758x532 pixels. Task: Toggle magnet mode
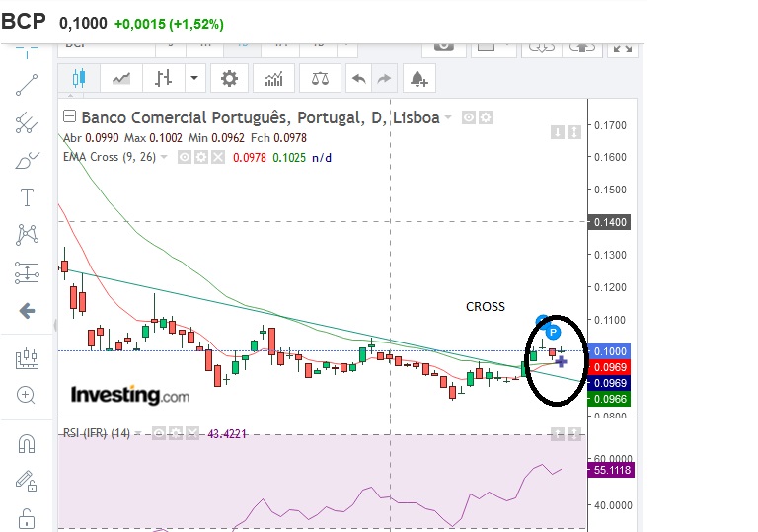pyautogui.click(x=27, y=443)
